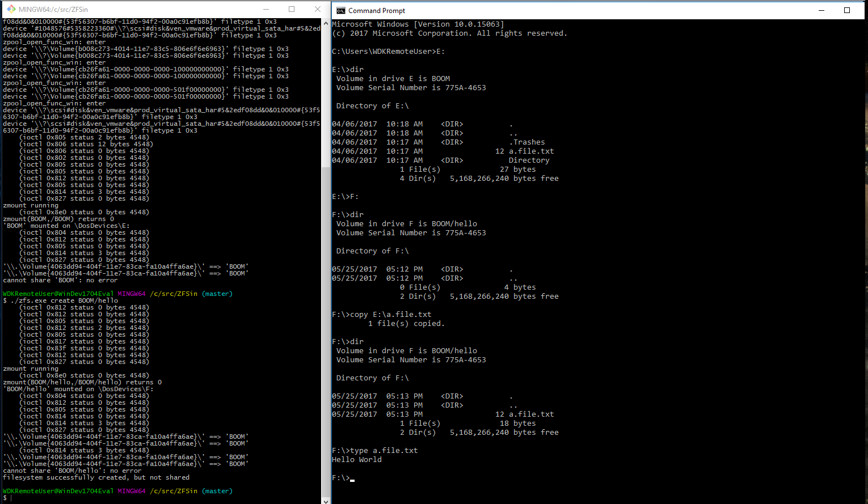
Task: Click the 'zmount(BOOM,/BOOM) returns 0' line
Action: click(58, 219)
